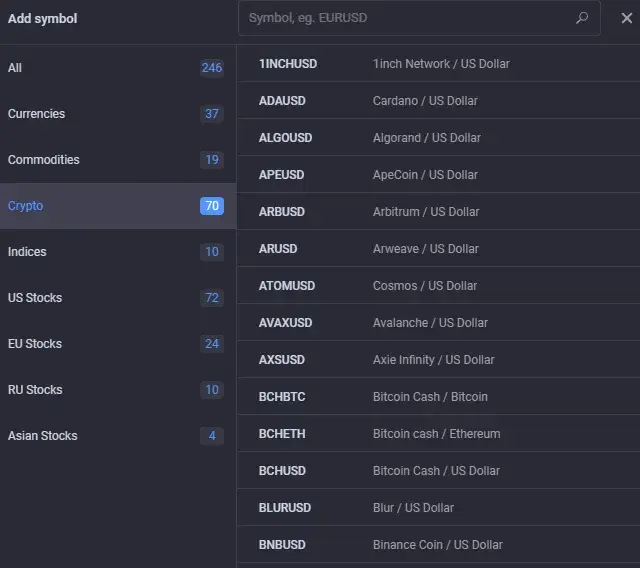Click the 246 count badge for All
640x568 pixels.
click(x=212, y=68)
